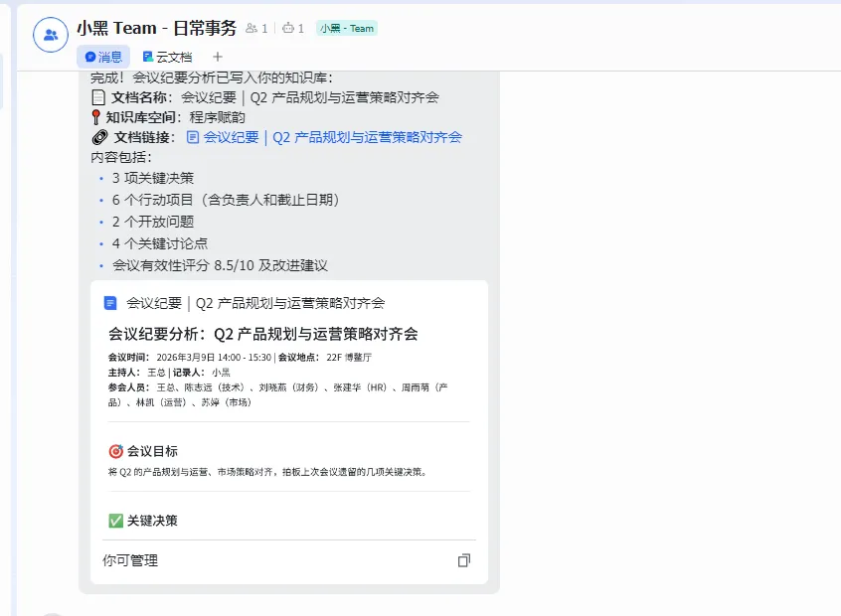This screenshot has height=616, width=841.
Task: Click the 文档名称 line
Action: (265, 97)
